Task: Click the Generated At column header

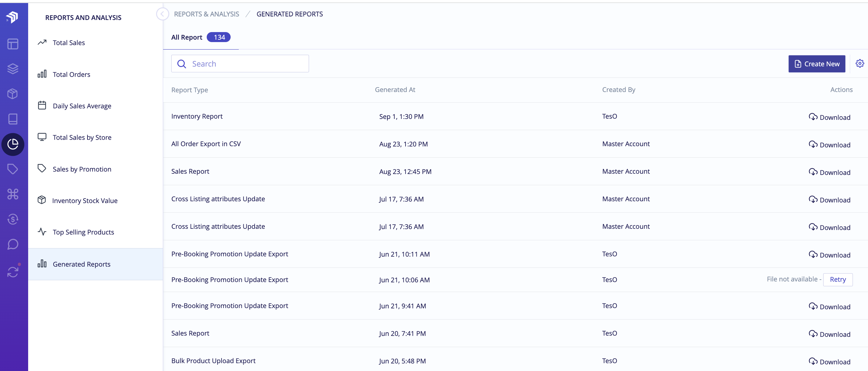Action: click(395, 90)
